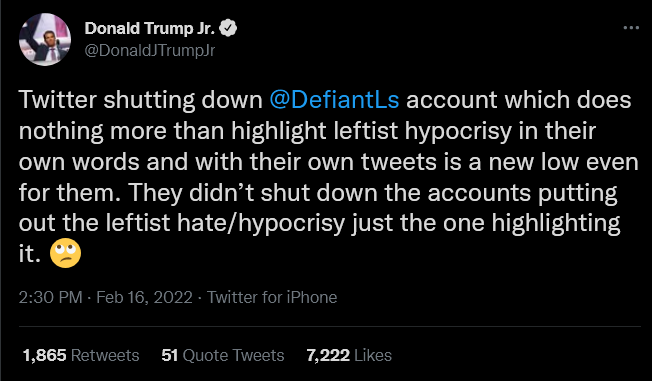Click the Retweets label
This screenshot has width=652, height=381.
[x=105, y=355]
